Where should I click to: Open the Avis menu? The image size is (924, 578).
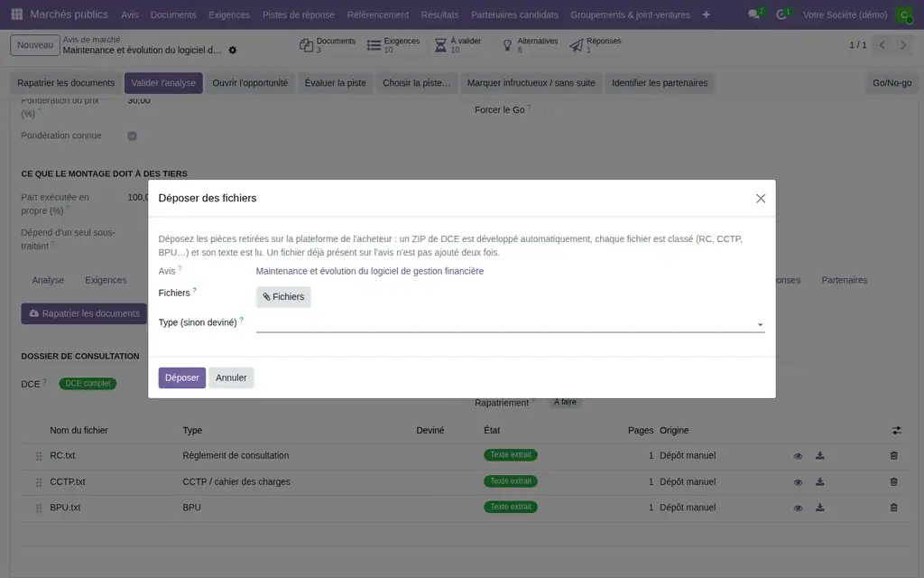click(130, 14)
